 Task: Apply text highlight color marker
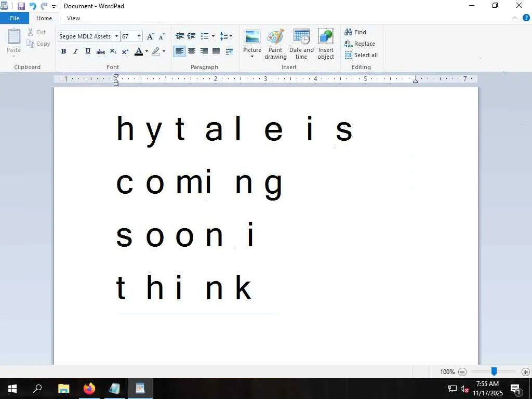point(156,51)
